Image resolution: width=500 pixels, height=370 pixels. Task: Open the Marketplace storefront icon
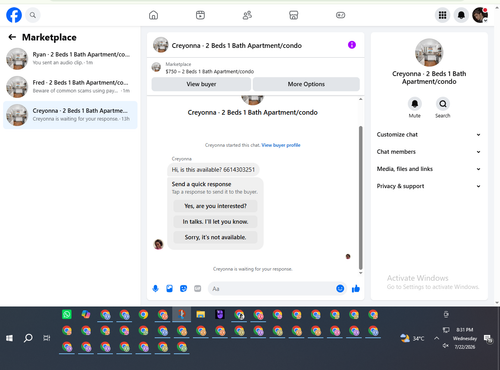point(294,15)
